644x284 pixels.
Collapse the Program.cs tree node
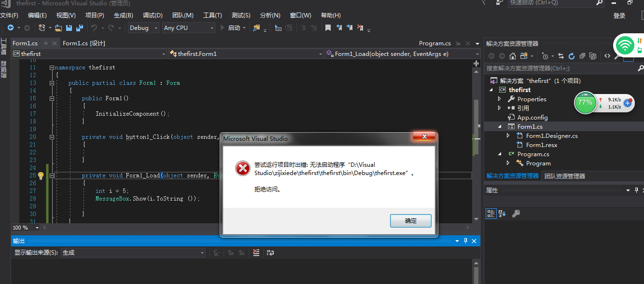500,154
